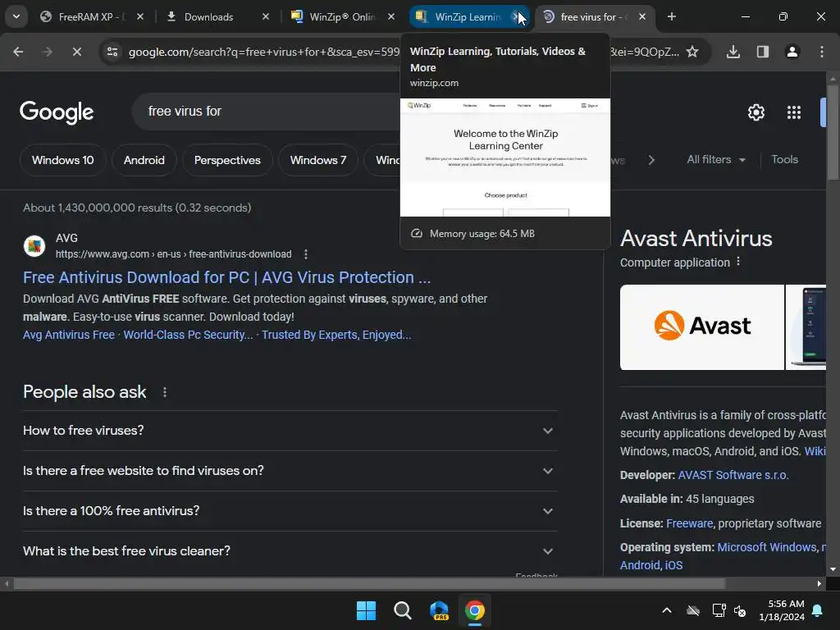Open Chrome three-dot menu
Viewport: 840px width, 630px height.
[x=822, y=52]
